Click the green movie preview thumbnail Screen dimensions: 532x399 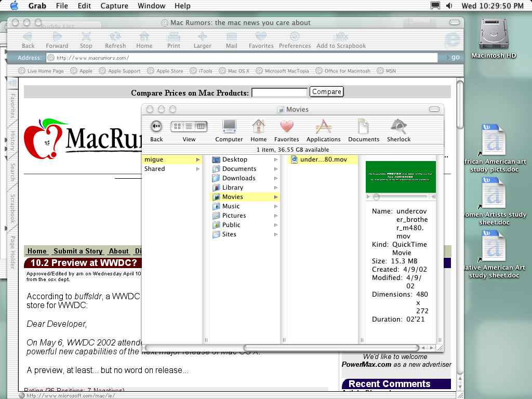coord(401,177)
